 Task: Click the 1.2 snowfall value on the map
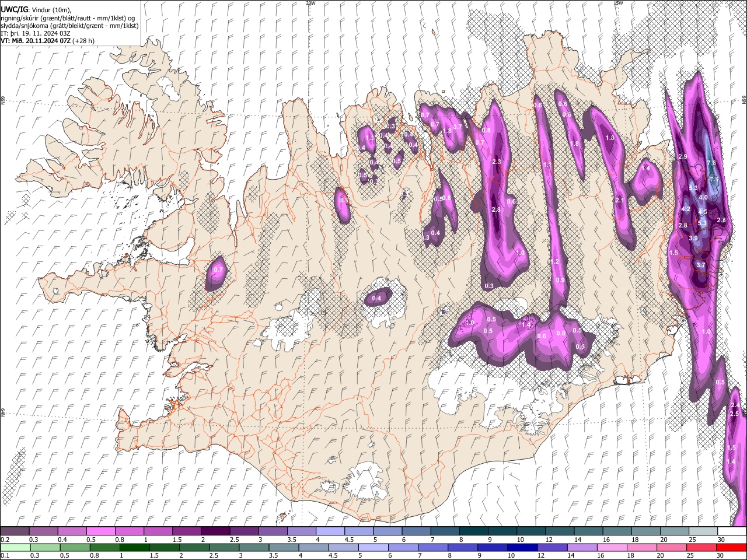coord(555,261)
